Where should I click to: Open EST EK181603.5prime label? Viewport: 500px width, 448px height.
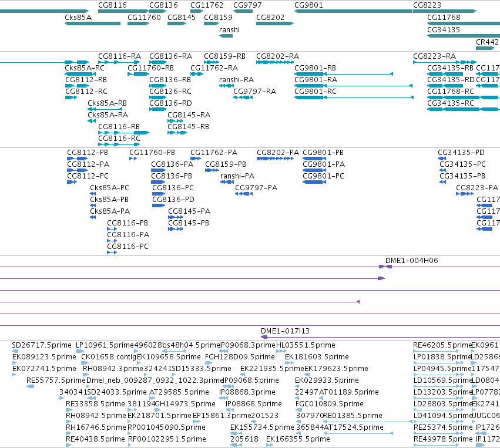click(317, 357)
